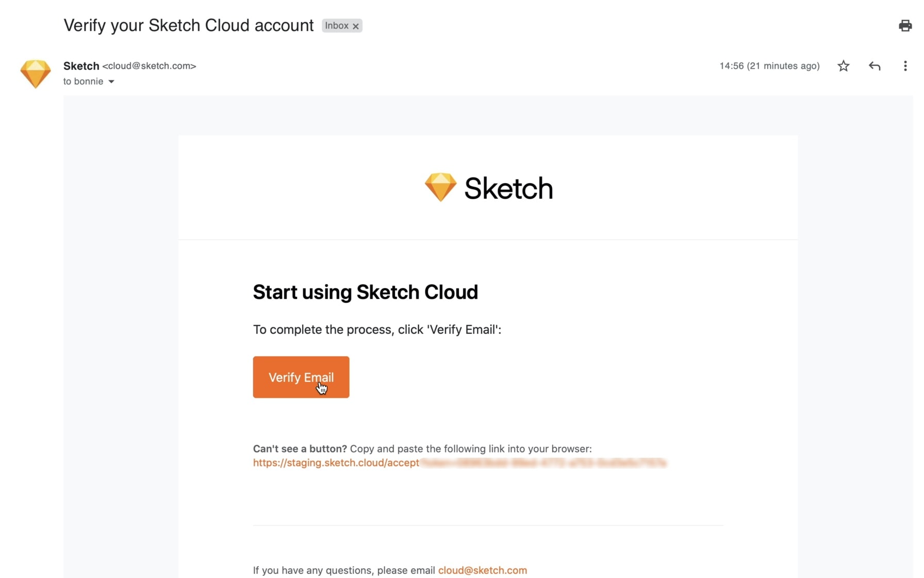Click the Inbox label tag

336,26
